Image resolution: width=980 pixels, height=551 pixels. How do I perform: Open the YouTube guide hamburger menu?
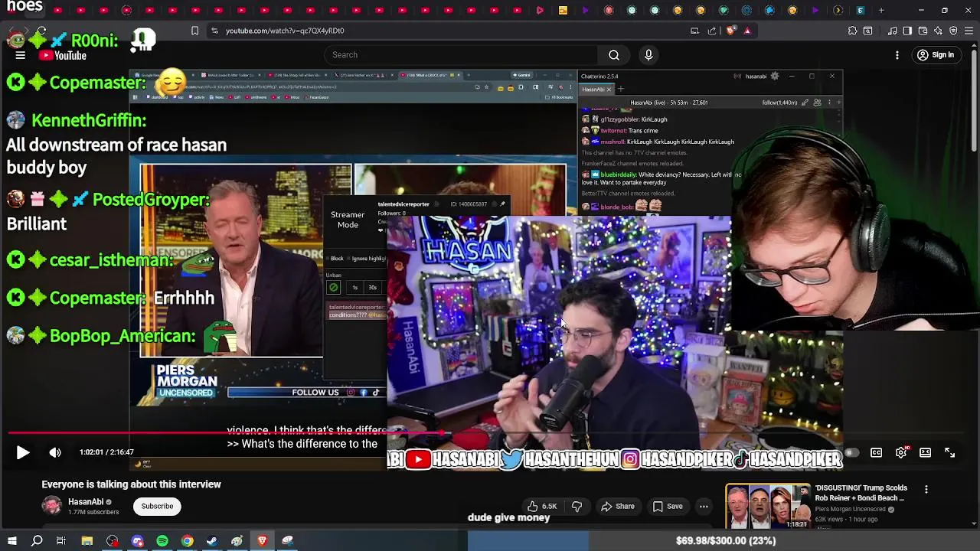point(21,55)
